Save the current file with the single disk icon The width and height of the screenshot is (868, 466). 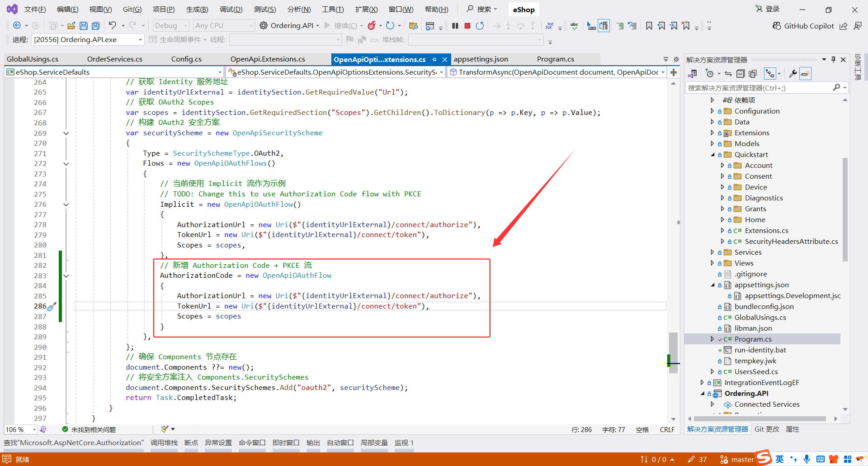pyautogui.click(x=84, y=26)
